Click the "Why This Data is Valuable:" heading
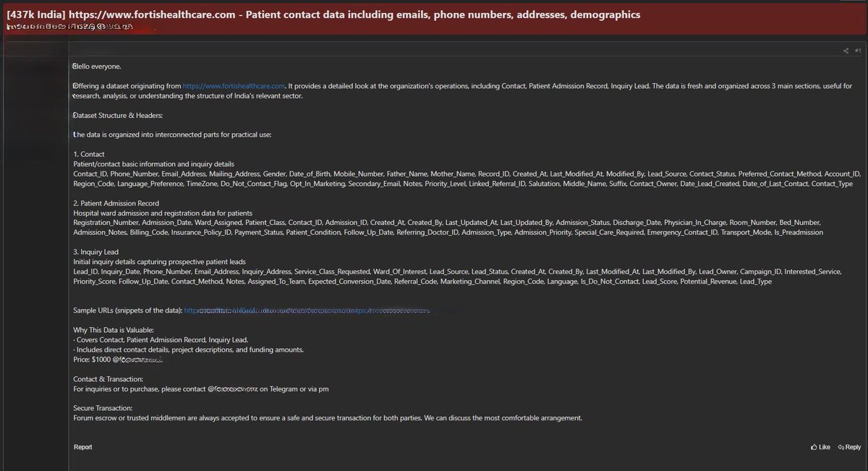The image size is (868, 471). [x=114, y=330]
